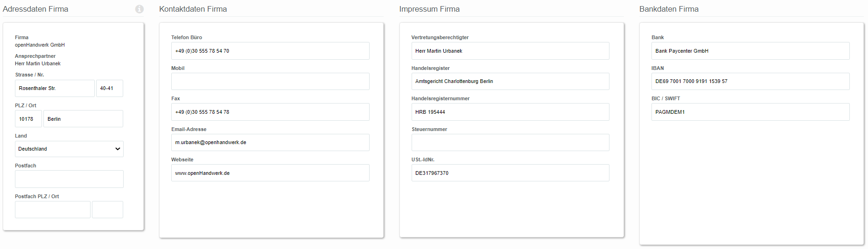The width and height of the screenshot is (868, 249).
Task: Focus the empty Mobil input field
Action: tap(270, 81)
